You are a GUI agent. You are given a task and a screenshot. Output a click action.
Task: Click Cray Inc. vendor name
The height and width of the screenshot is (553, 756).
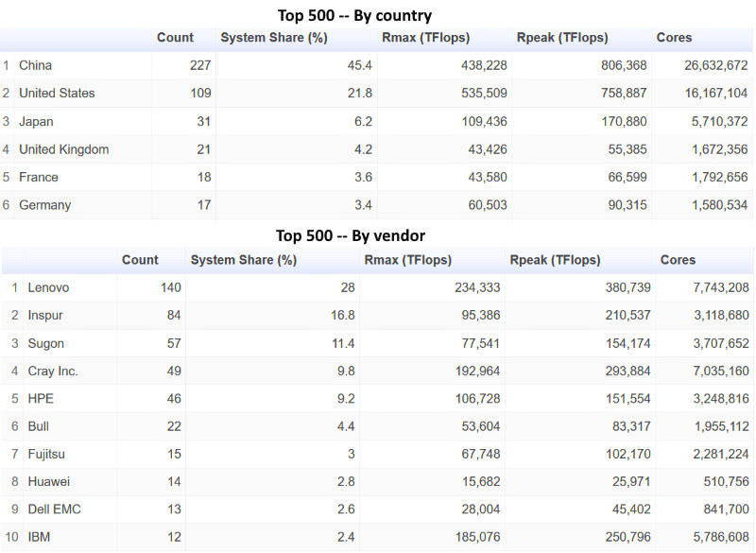(x=53, y=371)
